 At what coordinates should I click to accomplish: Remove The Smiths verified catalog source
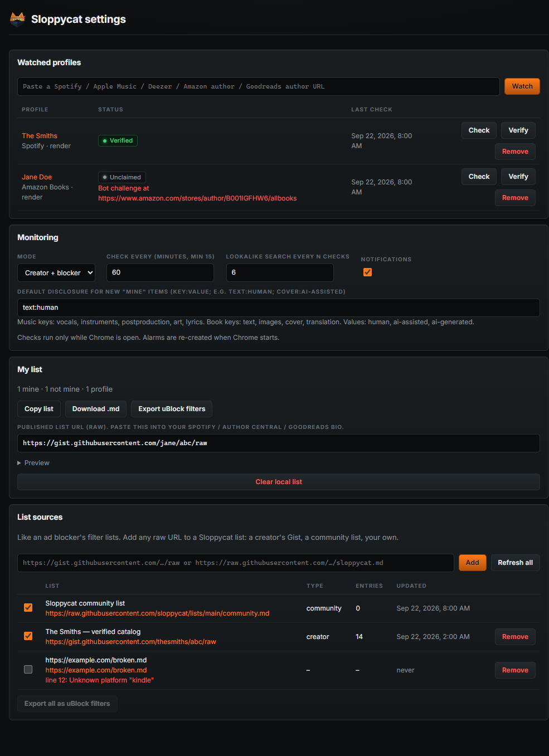click(x=515, y=637)
